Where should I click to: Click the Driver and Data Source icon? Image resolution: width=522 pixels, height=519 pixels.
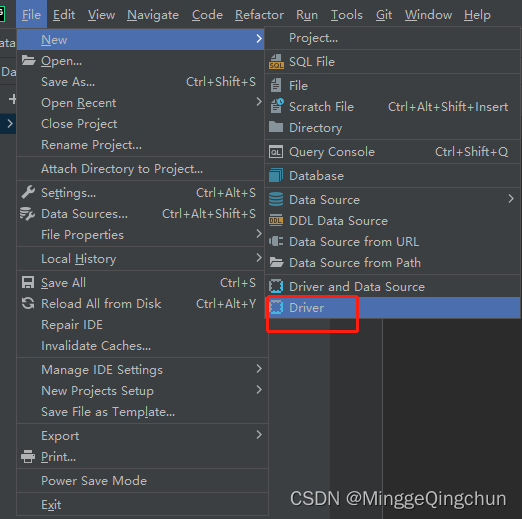tap(276, 286)
